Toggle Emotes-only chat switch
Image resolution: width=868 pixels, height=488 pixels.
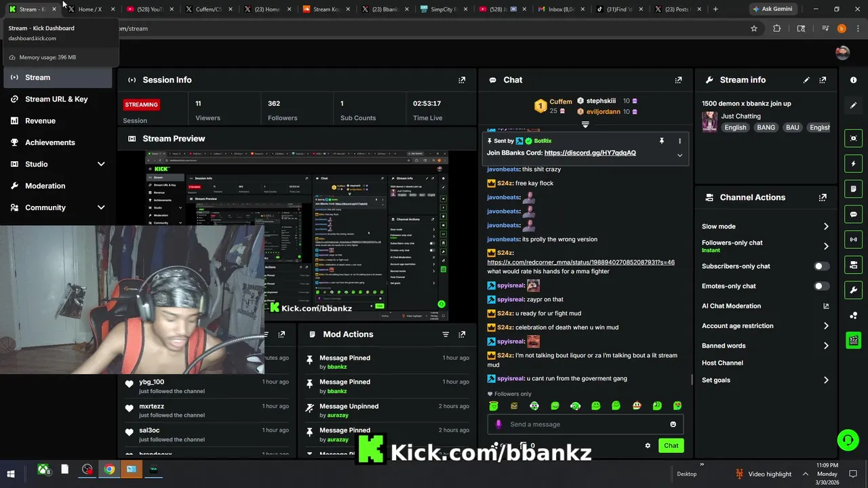click(822, 286)
